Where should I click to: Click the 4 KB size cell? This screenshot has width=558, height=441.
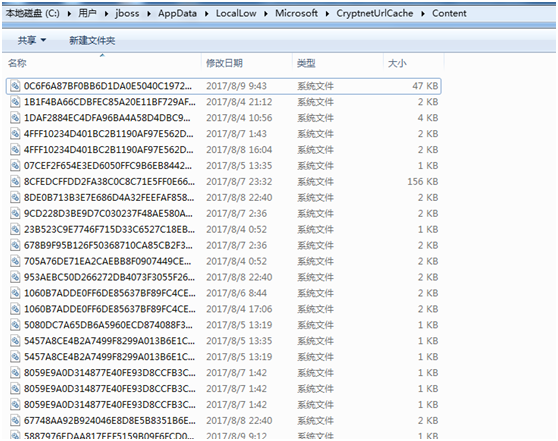[428, 118]
